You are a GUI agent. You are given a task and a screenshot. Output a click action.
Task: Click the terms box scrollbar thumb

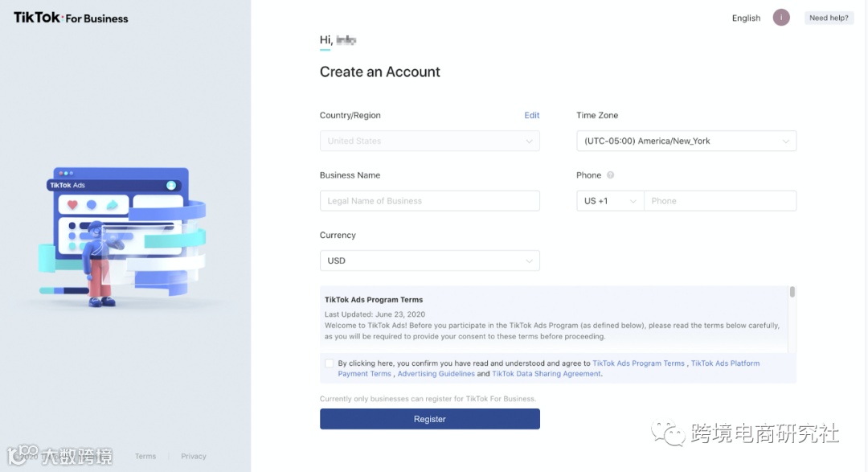792,293
